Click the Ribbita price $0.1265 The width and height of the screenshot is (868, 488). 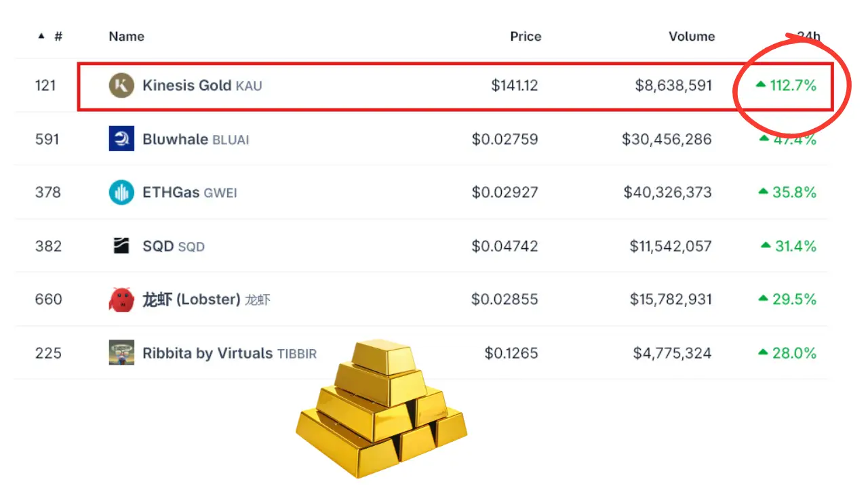[x=511, y=352]
